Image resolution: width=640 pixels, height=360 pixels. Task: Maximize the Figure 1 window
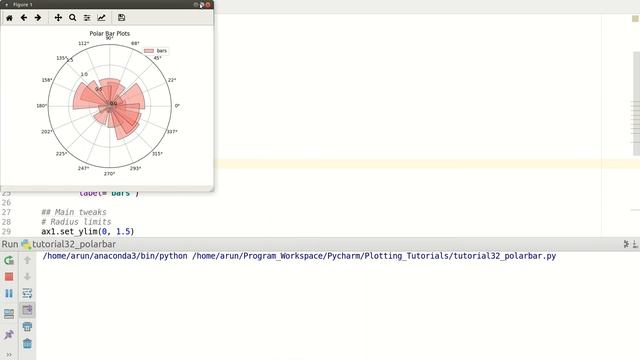pyautogui.click(x=202, y=4)
